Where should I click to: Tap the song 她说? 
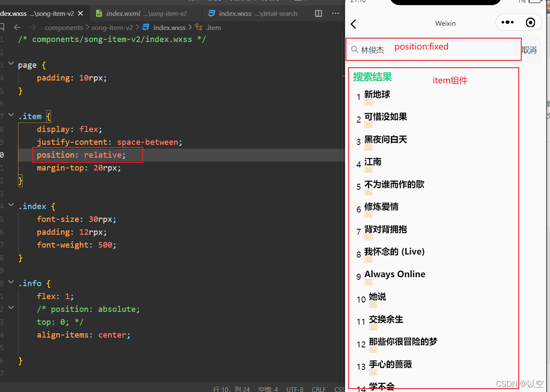pyautogui.click(x=378, y=296)
